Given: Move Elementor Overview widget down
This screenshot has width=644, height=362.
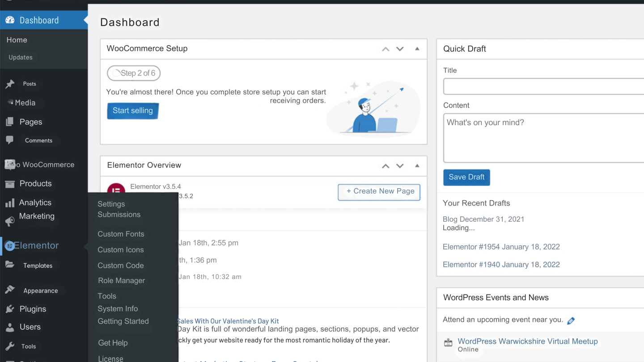Looking at the screenshot, I should (400, 166).
